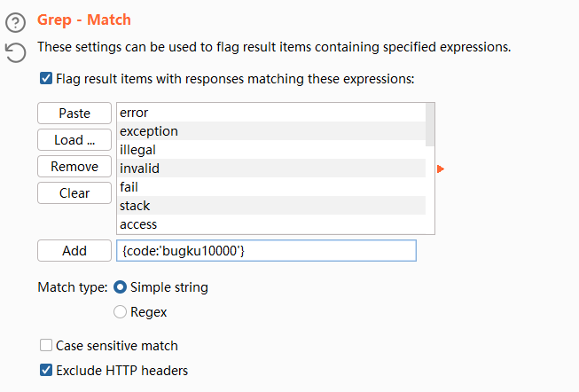This screenshot has width=579, height=392.
Task: Click the restore defaults circular arrow icon
Action: 16,52
